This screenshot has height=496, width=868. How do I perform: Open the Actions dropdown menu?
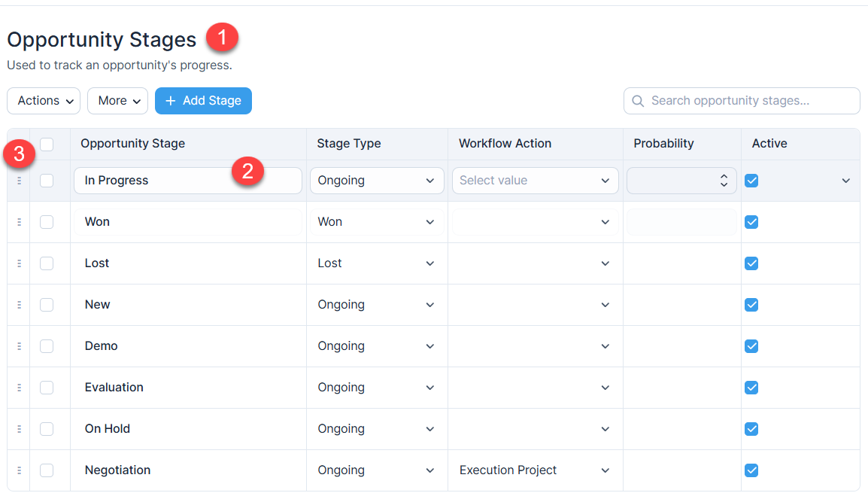point(44,101)
